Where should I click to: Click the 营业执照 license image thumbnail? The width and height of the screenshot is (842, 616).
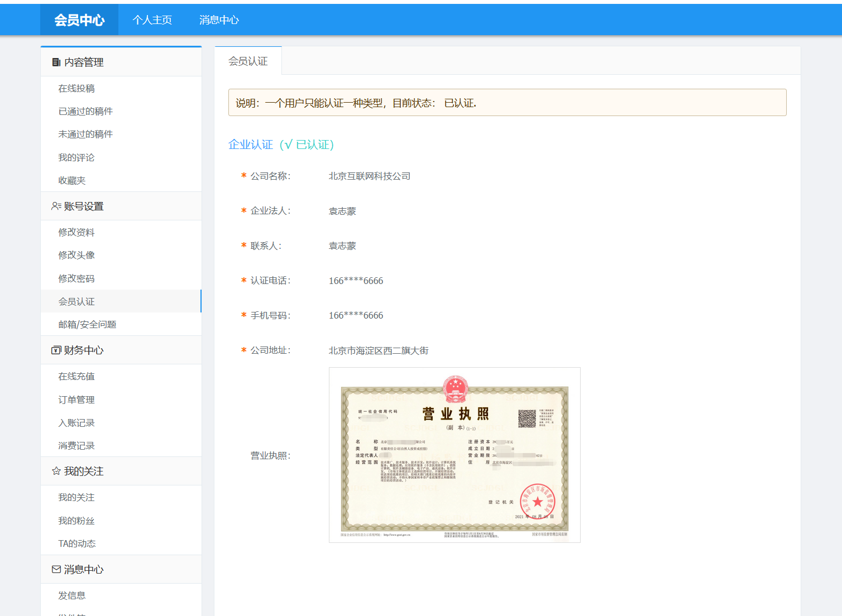[x=455, y=455]
